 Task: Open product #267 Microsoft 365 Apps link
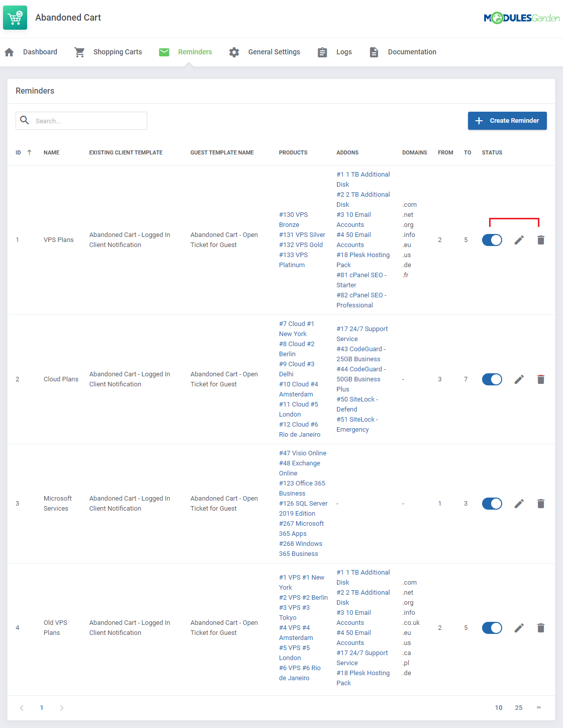coord(301,529)
